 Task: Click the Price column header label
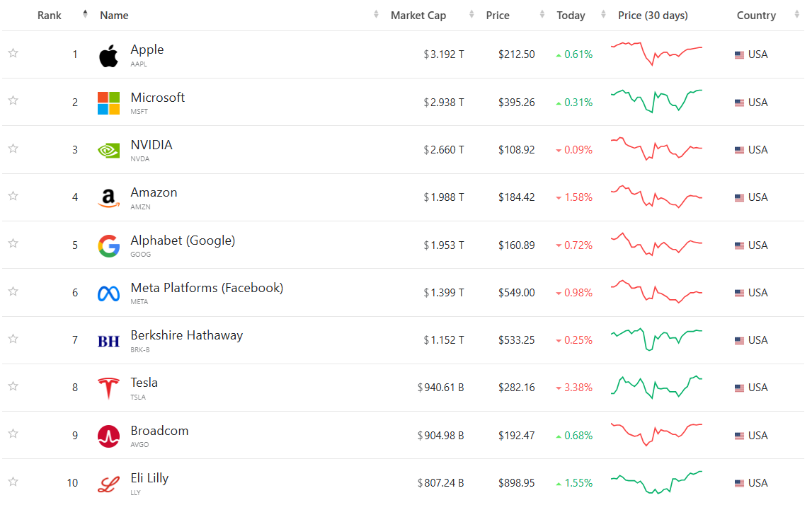[498, 16]
